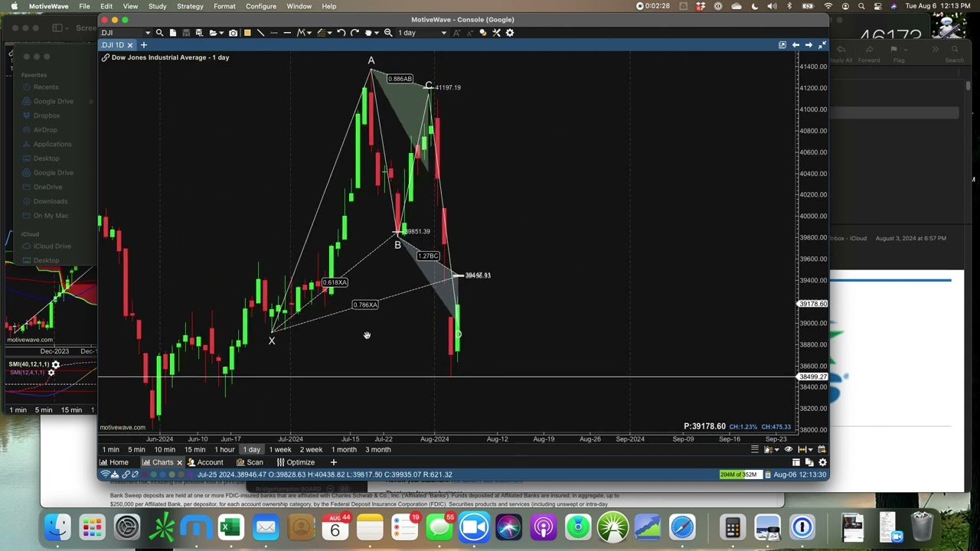Select the horizontal line drawing tool

(x=287, y=33)
